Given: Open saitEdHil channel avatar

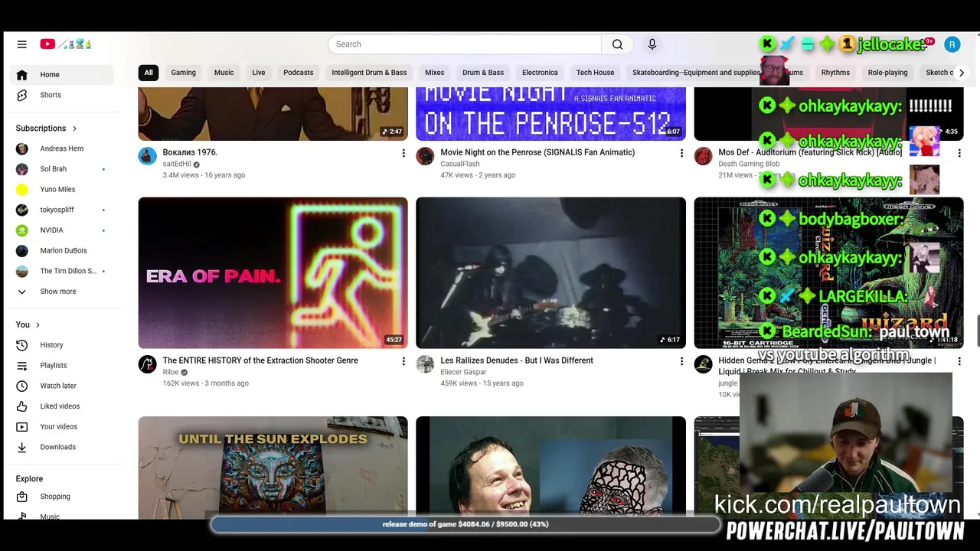Looking at the screenshot, I should pyautogui.click(x=147, y=156).
